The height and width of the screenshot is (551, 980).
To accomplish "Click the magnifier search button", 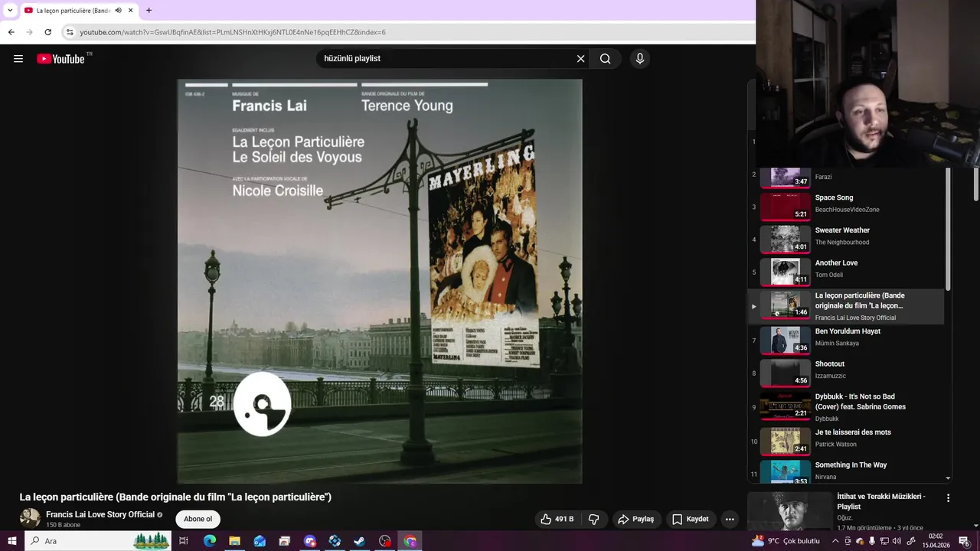I will (605, 59).
